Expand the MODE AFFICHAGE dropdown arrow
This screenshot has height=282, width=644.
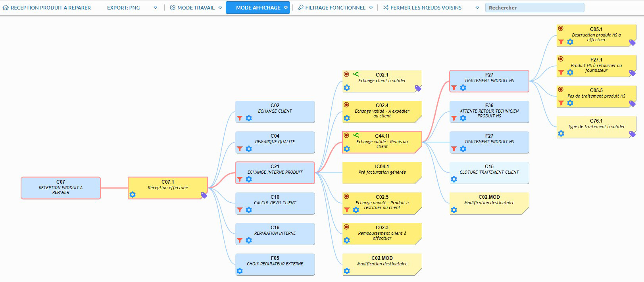(x=286, y=8)
